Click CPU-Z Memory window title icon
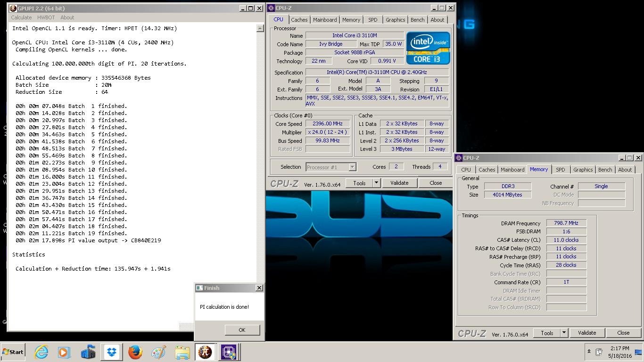Screen dimensions: 644x362 pyautogui.click(x=459, y=157)
